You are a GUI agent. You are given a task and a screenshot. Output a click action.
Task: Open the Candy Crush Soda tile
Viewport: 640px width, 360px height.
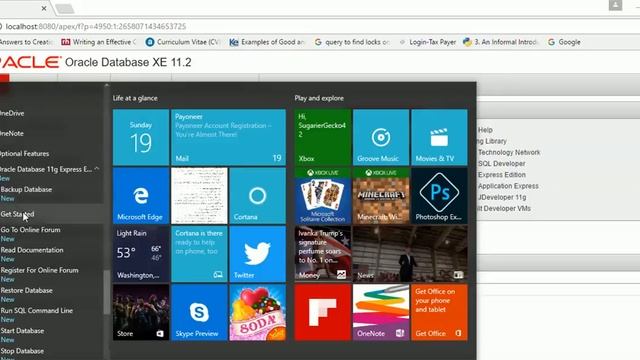258,312
